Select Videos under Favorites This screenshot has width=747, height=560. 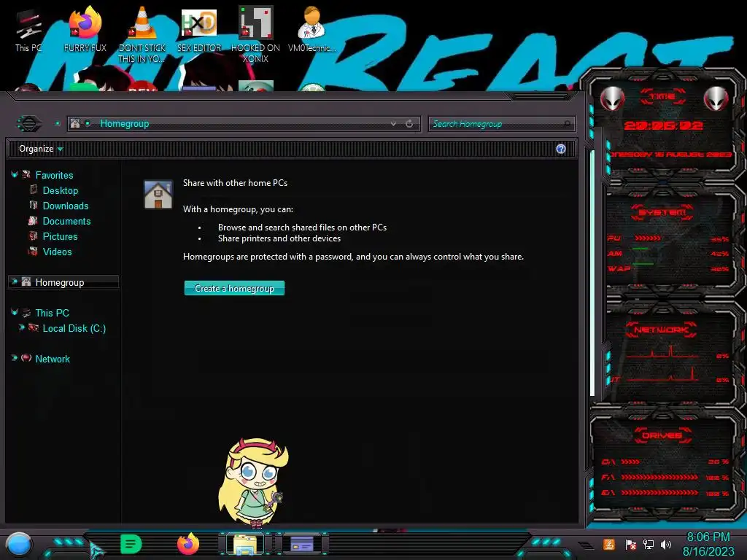click(57, 252)
